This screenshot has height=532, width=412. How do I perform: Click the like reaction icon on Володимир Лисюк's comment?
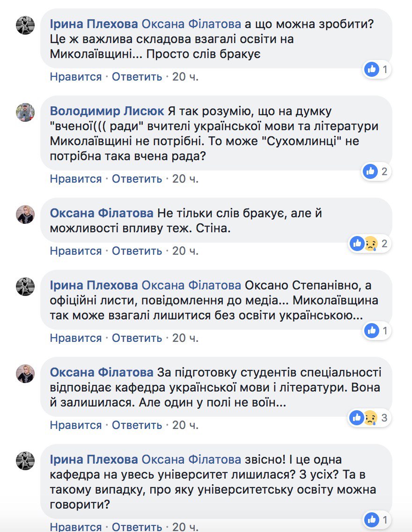pyautogui.click(x=370, y=171)
